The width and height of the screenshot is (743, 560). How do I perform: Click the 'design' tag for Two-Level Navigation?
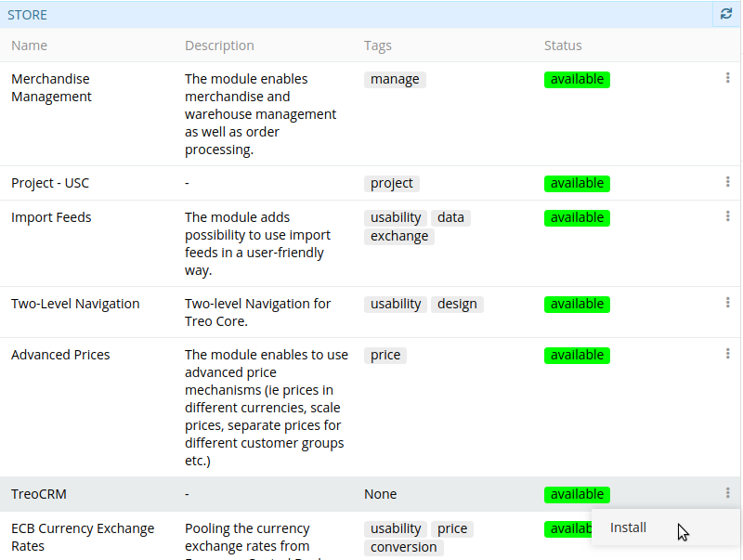coord(457,305)
